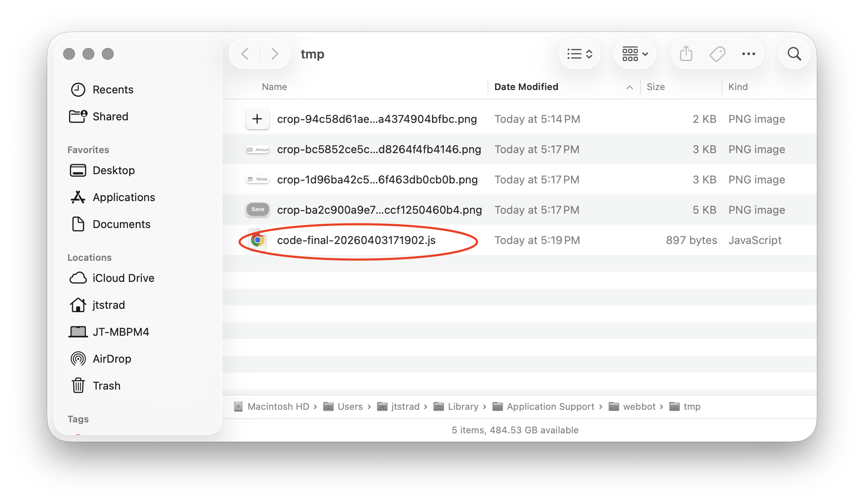This screenshot has width=864, height=504.
Task: Sort files by Kind column header
Action: (x=738, y=87)
